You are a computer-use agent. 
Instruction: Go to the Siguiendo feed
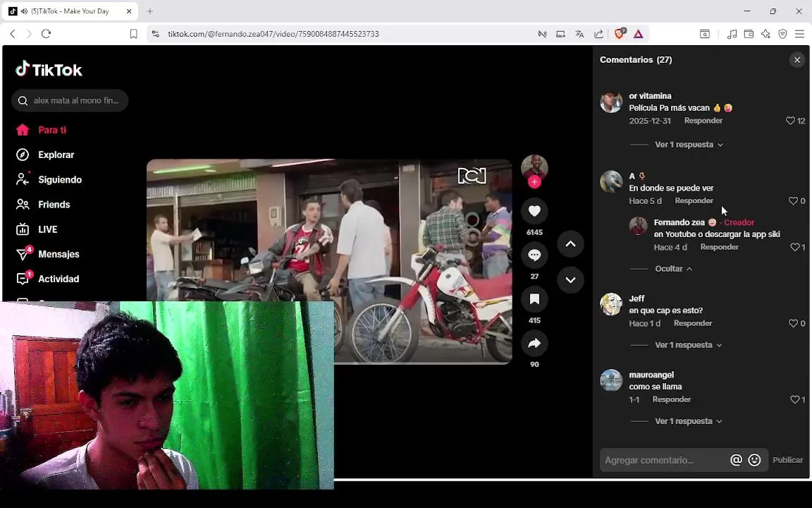[x=49, y=180]
